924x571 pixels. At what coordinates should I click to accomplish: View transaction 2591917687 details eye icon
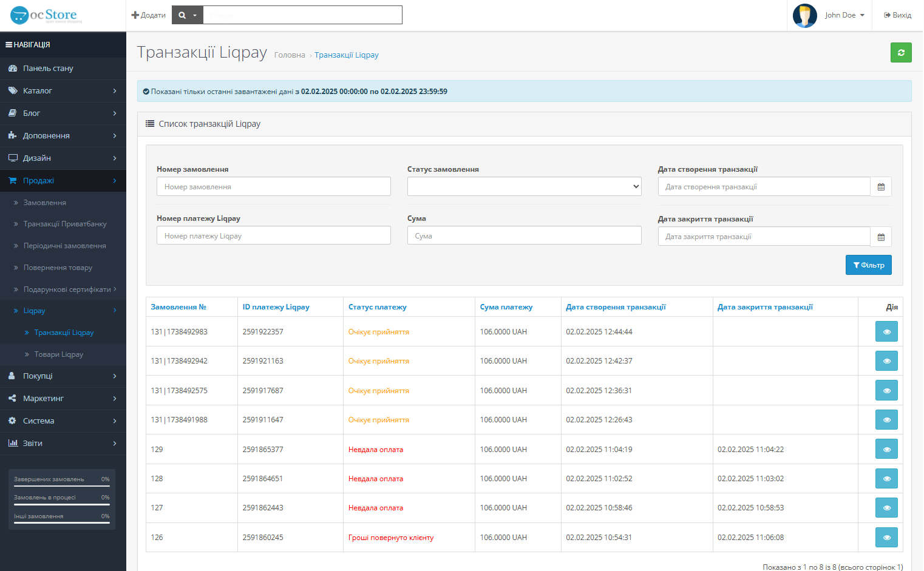(886, 391)
